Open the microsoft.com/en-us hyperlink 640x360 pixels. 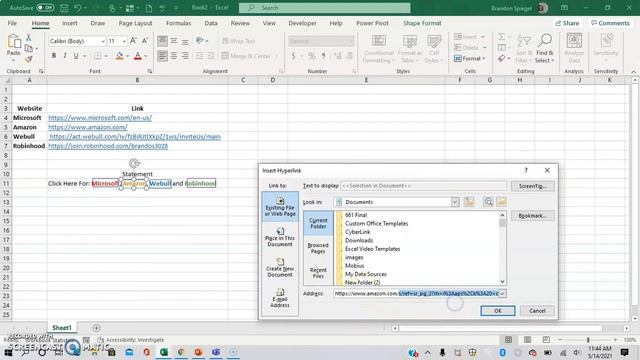click(100, 118)
